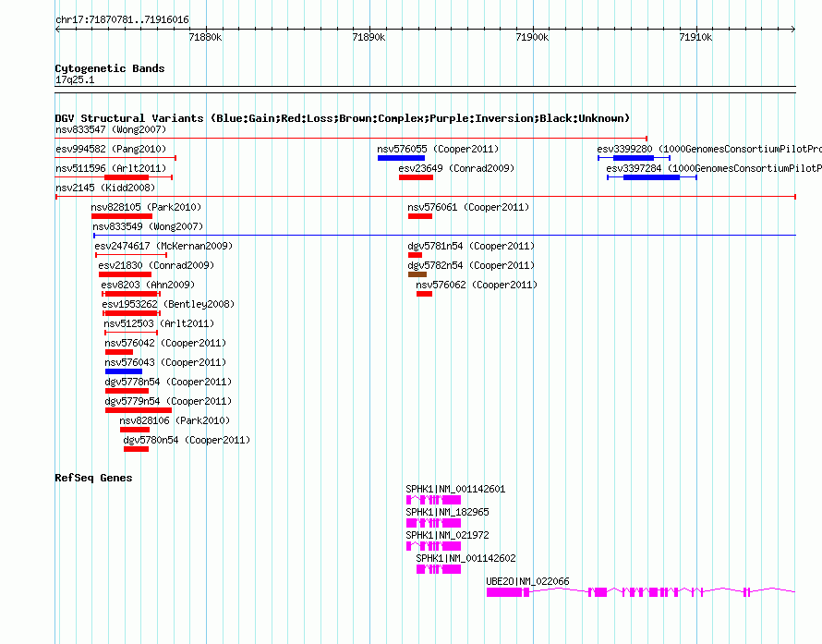
Task: Open the dgv5780n54 (Cooper2011) variant label
Action: (187, 440)
